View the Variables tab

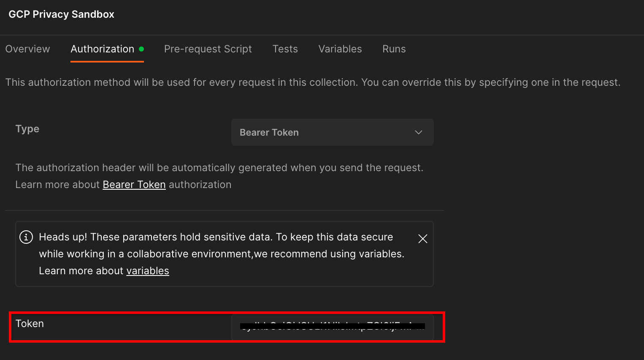tap(340, 49)
